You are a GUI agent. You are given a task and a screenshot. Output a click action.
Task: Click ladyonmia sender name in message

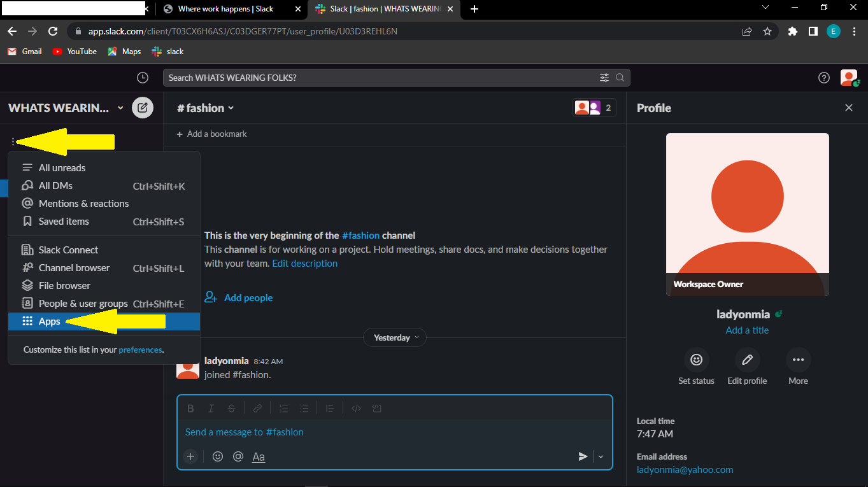coord(227,361)
